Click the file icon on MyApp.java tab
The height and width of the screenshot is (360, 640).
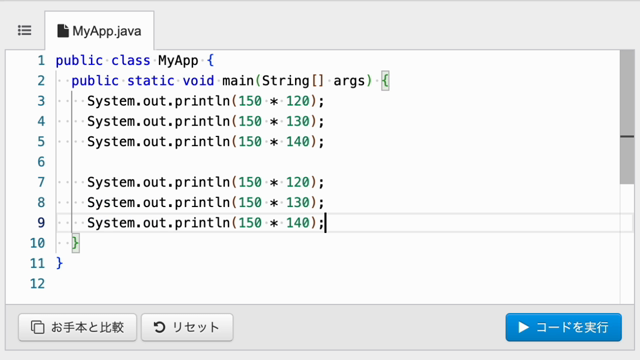click(x=62, y=31)
